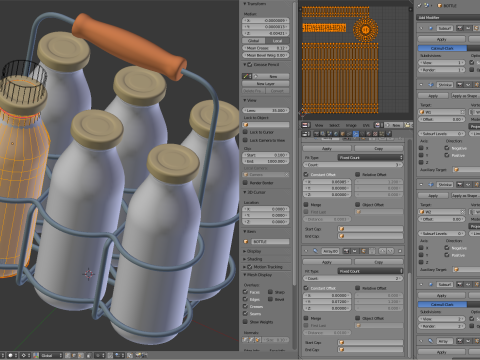Switch Median coordinates to Local
This screenshot has height=360, width=480.
277,41
